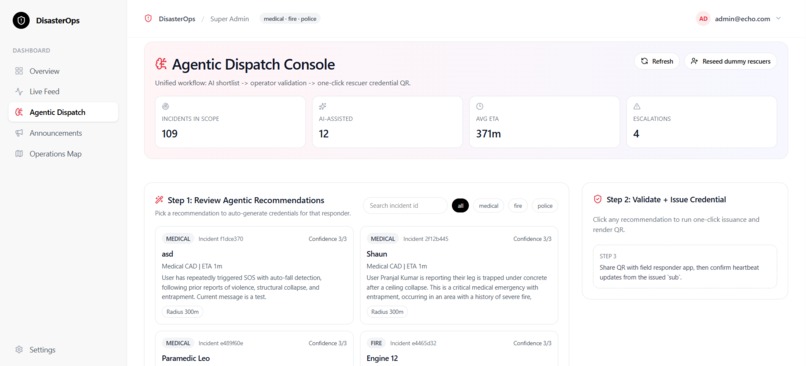Click the Agentic Dispatch sidebar icon
Image resolution: width=806 pixels, height=366 pixels.
(x=19, y=112)
